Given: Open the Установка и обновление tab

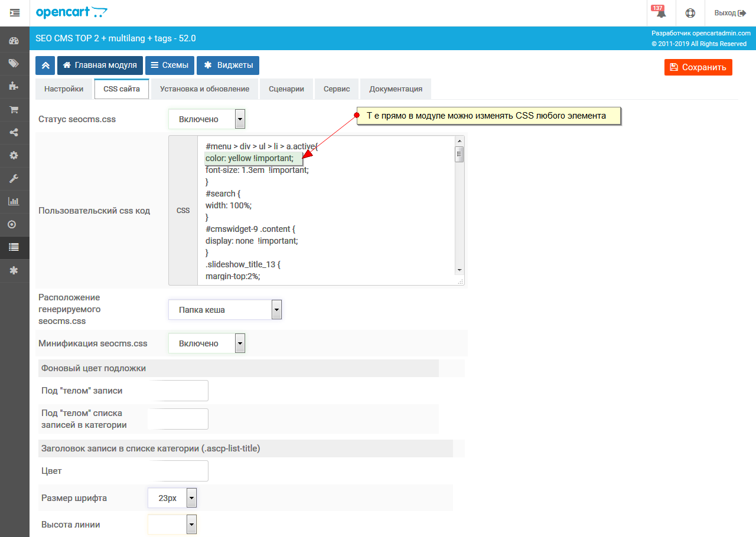Looking at the screenshot, I should click(204, 89).
